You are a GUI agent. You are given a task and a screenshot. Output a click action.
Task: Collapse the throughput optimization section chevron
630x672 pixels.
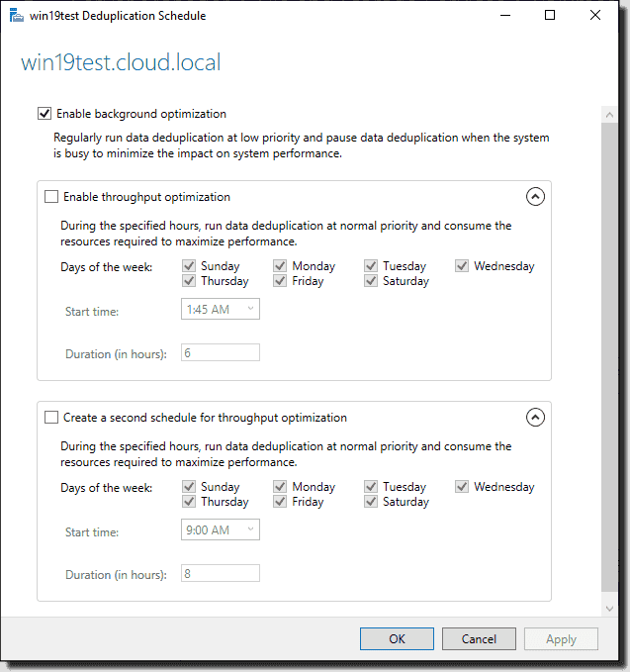(535, 197)
